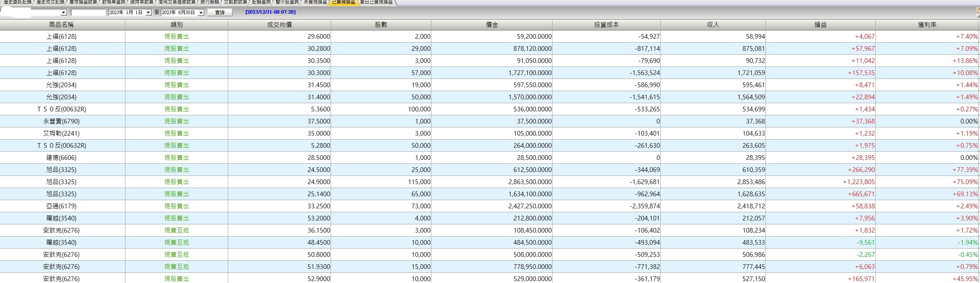Open the 庫存損益試算 tab

tap(83, 2)
